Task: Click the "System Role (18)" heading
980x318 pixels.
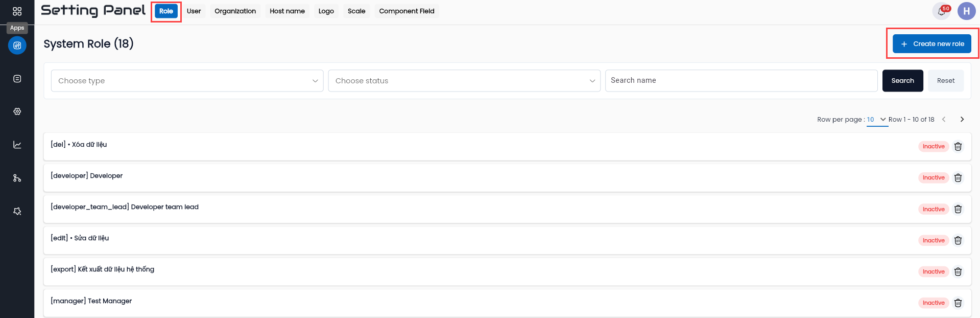Action: [88, 44]
